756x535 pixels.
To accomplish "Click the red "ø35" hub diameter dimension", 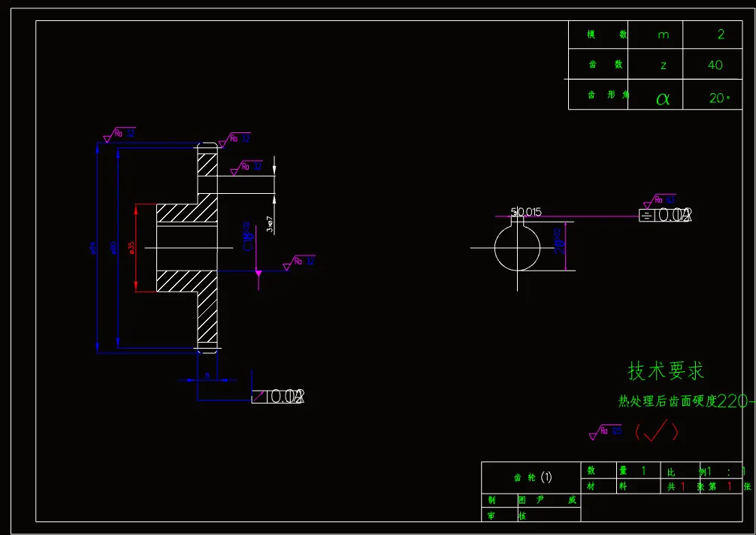I will click(x=132, y=248).
